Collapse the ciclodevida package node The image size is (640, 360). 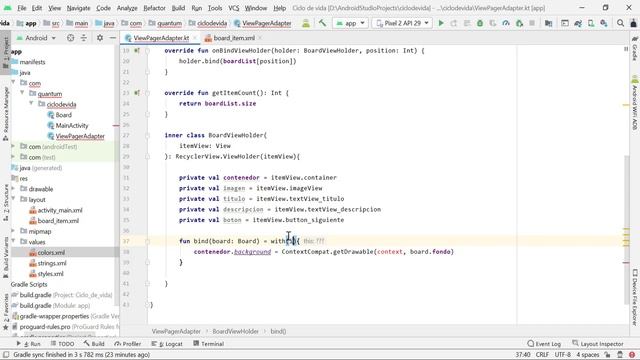pos(31,104)
